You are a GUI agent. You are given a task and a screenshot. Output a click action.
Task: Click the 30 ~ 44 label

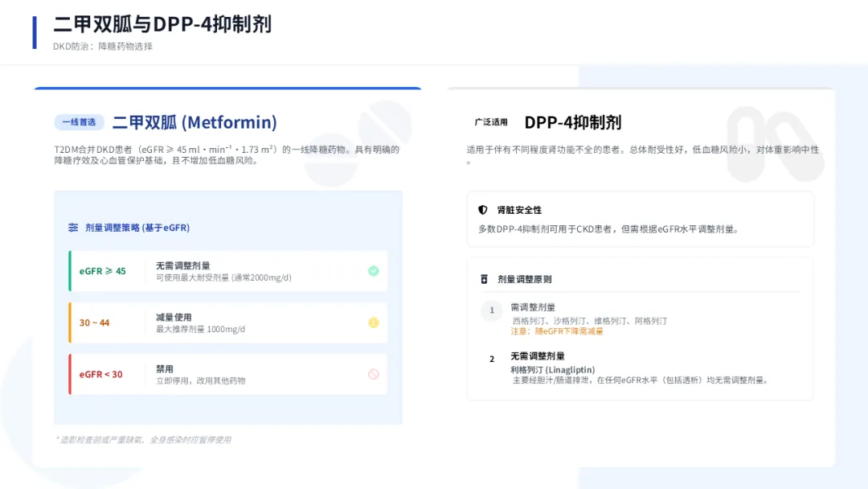(94, 323)
